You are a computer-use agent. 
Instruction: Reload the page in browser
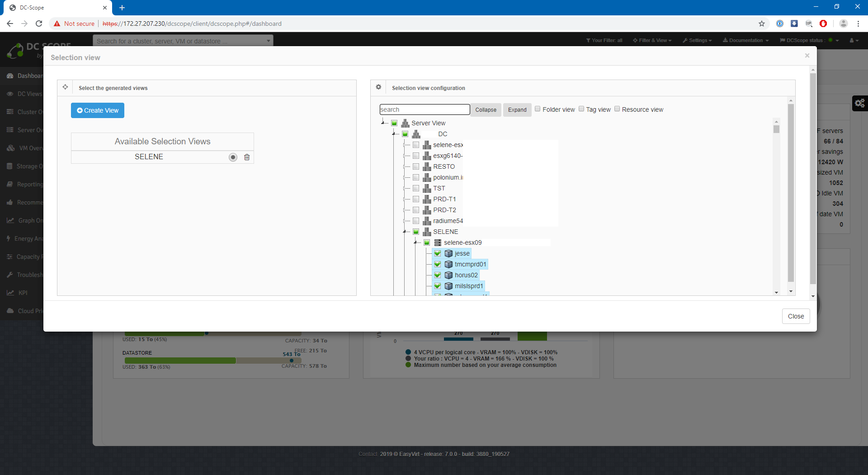[x=39, y=24]
